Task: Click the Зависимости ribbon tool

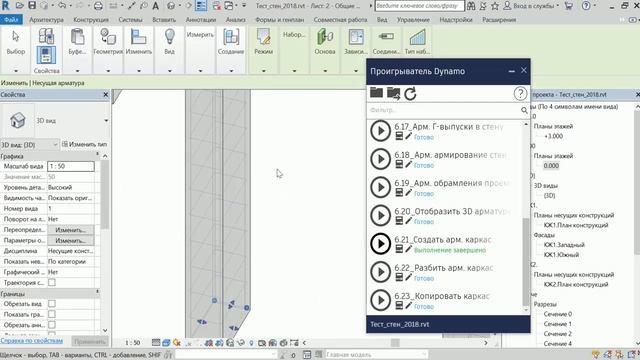Action: 356,42
